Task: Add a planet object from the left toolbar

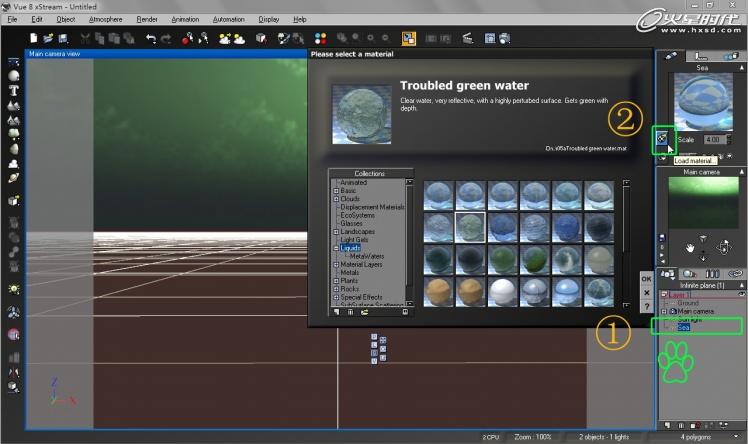Action: [13, 178]
